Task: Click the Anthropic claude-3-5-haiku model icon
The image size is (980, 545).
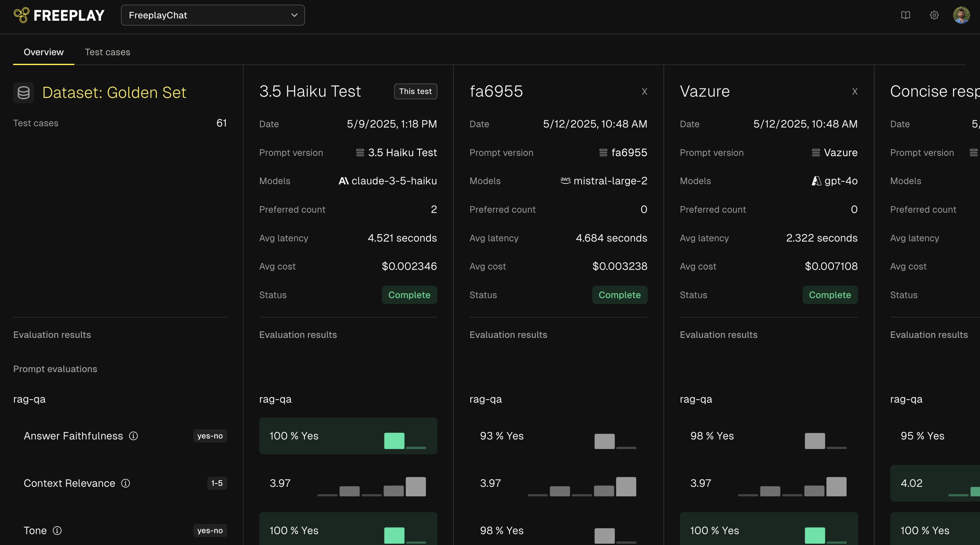Action: tap(343, 181)
